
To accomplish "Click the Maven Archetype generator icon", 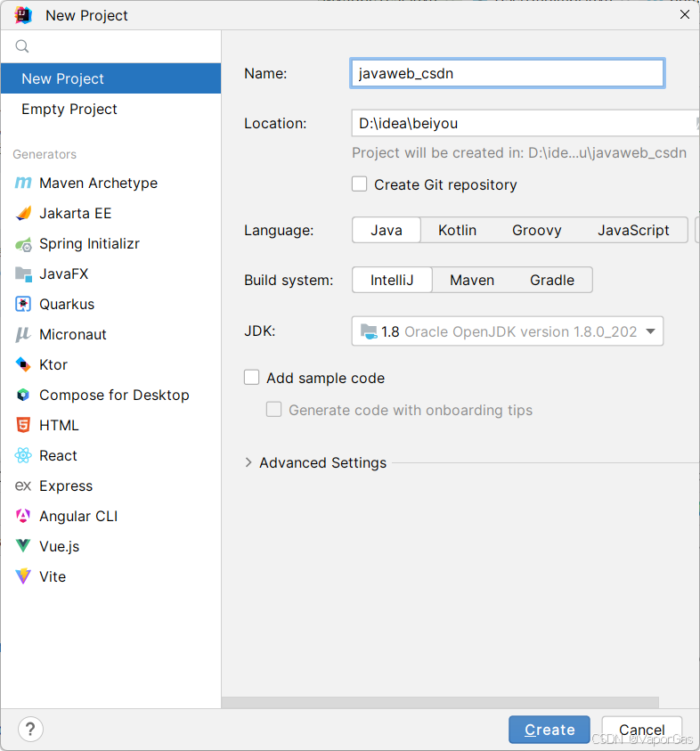I will [x=23, y=183].
